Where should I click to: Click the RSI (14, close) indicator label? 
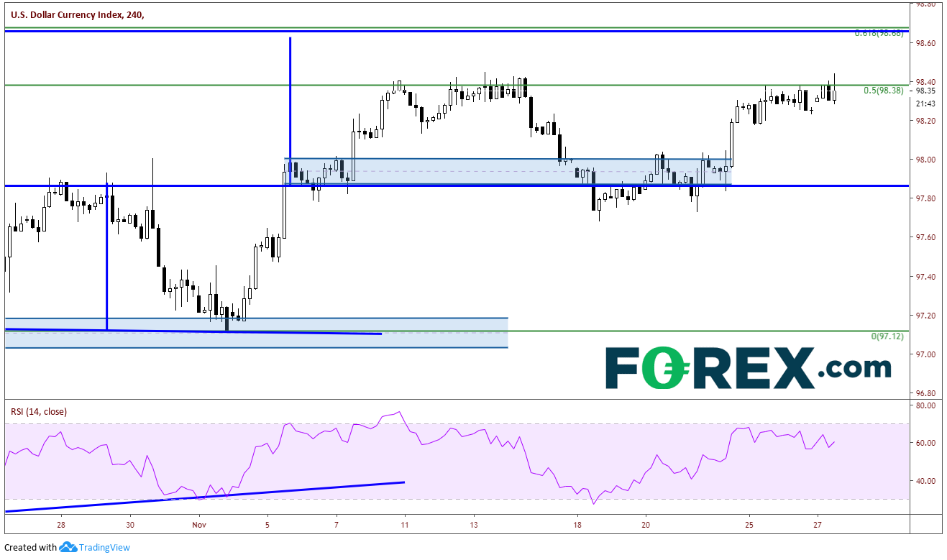coord(38,412)
